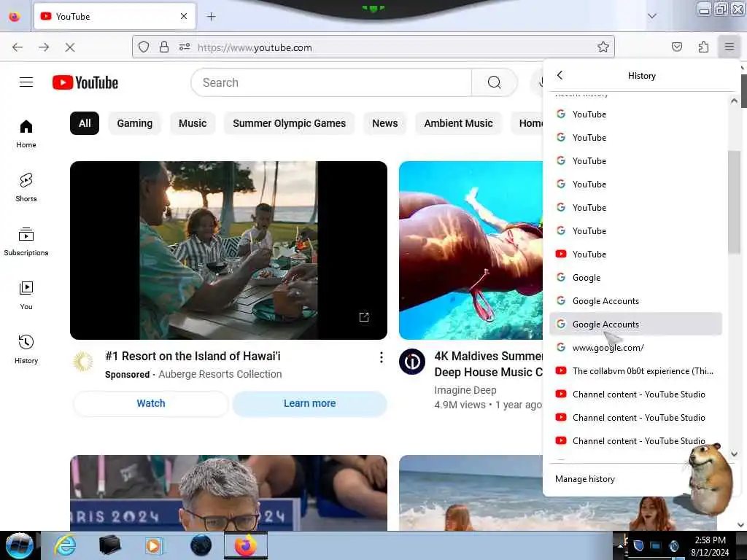Open the highlighted Google Accounts history entry
The image size is (747, 560).
click(x=636, y=324)
